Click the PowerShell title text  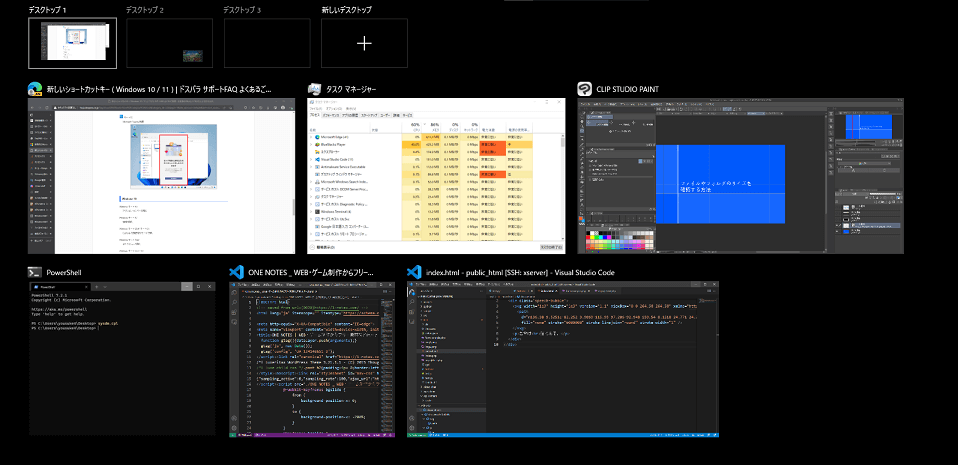pyautogui.click(x=64, y=273)
